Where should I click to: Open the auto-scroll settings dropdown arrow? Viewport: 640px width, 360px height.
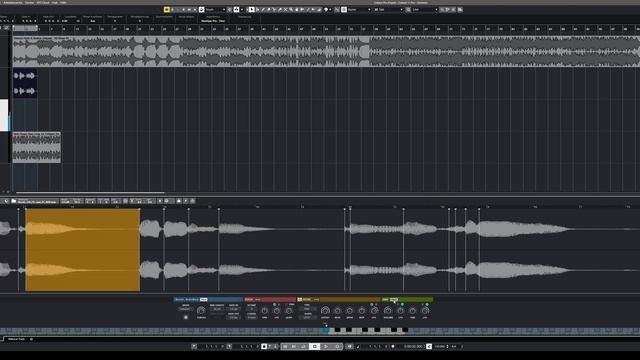coord(242,9)
